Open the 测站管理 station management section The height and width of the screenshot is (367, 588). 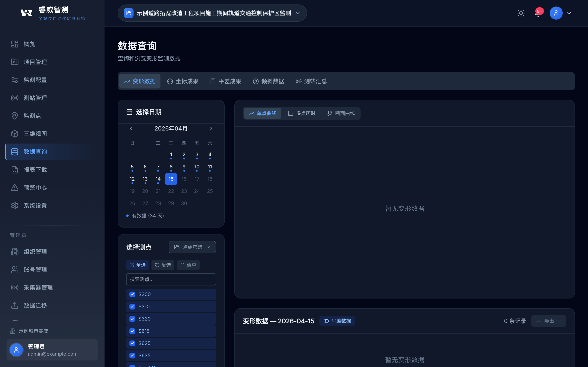click(x=35, y=98)
